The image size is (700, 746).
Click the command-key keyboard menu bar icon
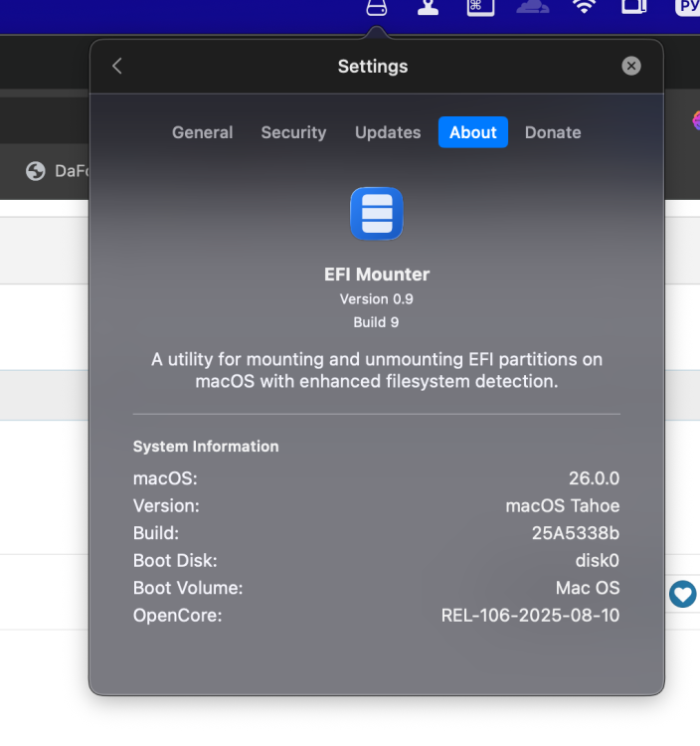pyautogui.click(x=481, y=8)
